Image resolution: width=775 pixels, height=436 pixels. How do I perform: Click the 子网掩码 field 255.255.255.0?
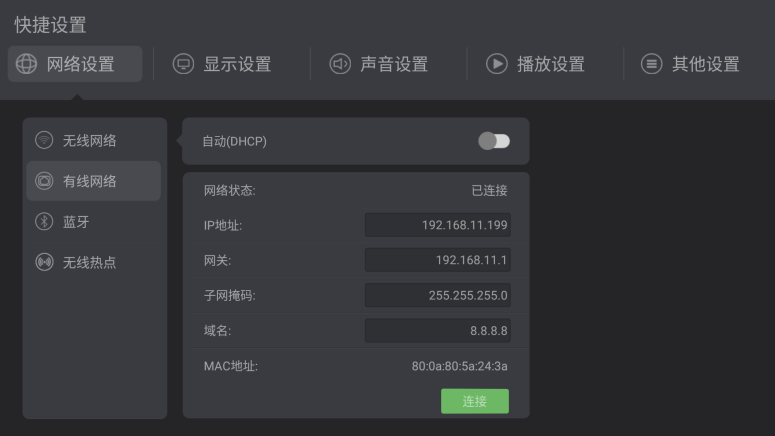click(x=437, y=295)
